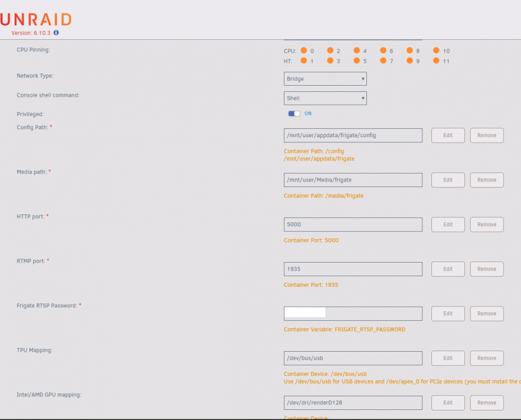Toggle CPU 0 pinning
The image size is (521, 420).
point(304,50)
